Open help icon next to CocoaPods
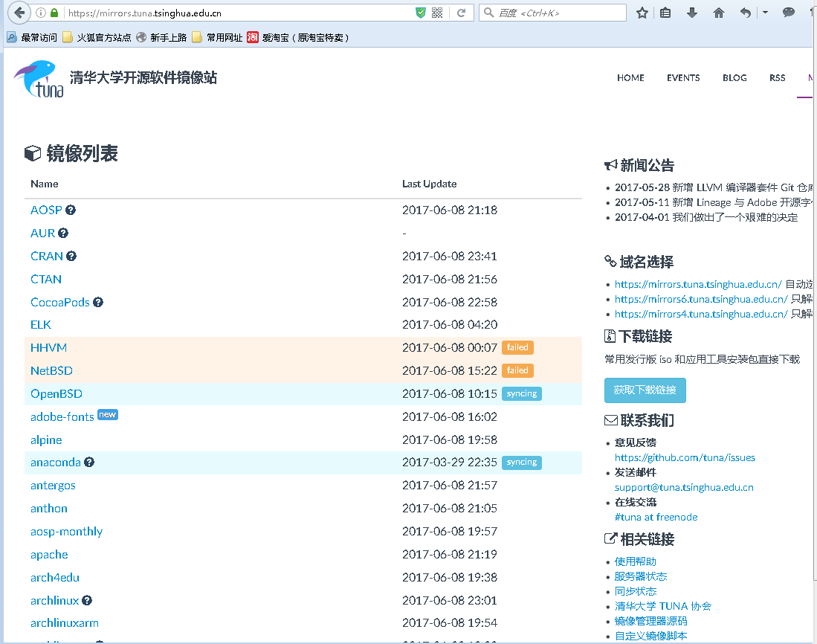This screenshot has height=644, width=817. (98, 302)
